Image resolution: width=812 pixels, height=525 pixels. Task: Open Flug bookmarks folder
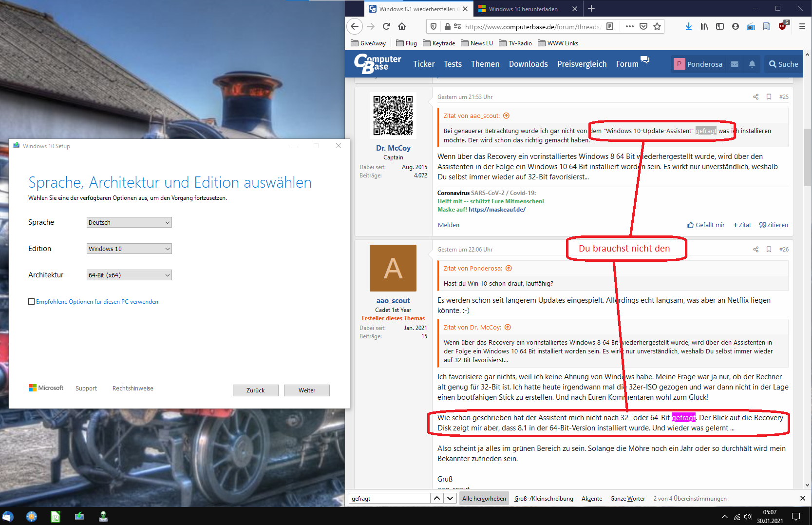[x=407, y=43]
